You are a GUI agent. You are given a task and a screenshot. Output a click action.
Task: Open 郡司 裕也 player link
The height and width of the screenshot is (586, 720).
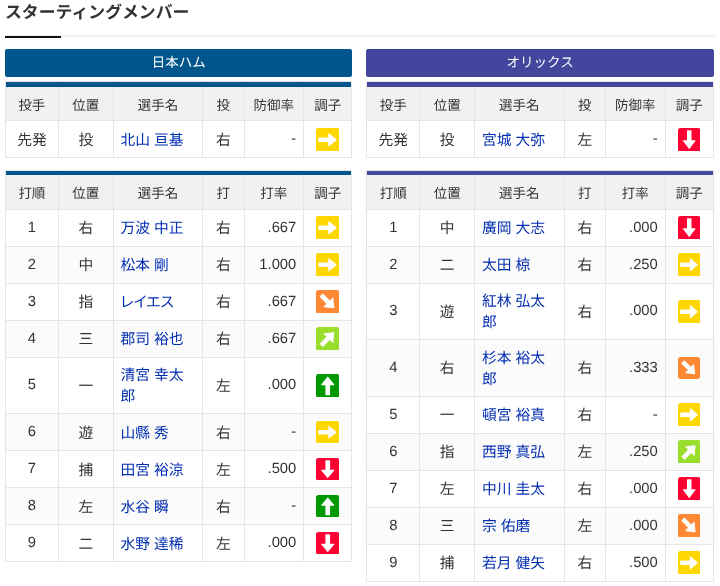(x=152, y=339)
